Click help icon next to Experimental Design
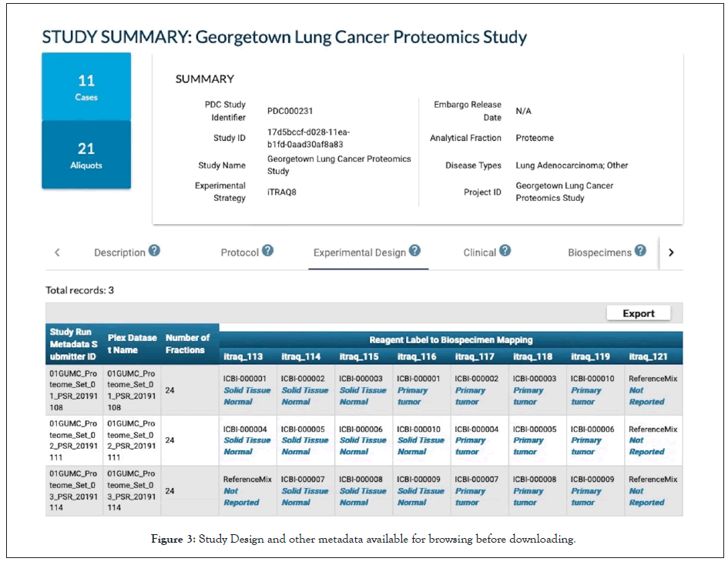This screenshot has width=728, height=565. (x=414, y=251)
